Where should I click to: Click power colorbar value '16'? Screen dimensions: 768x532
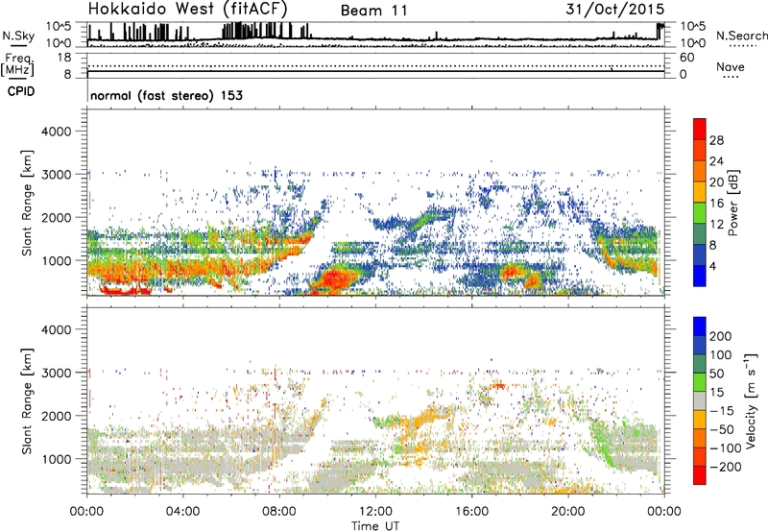tap(716, 204)
